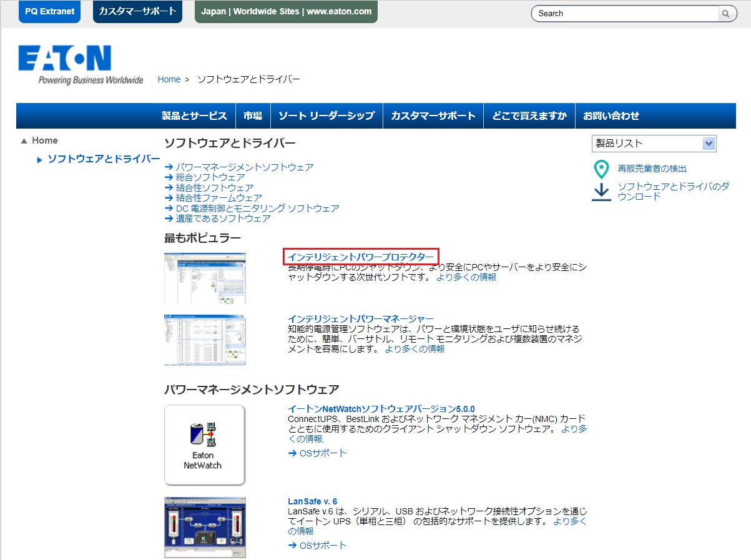This screenshot has width=751, height=560.
Task: Click the search magnifier icon
Action: [x=725, y=13]
